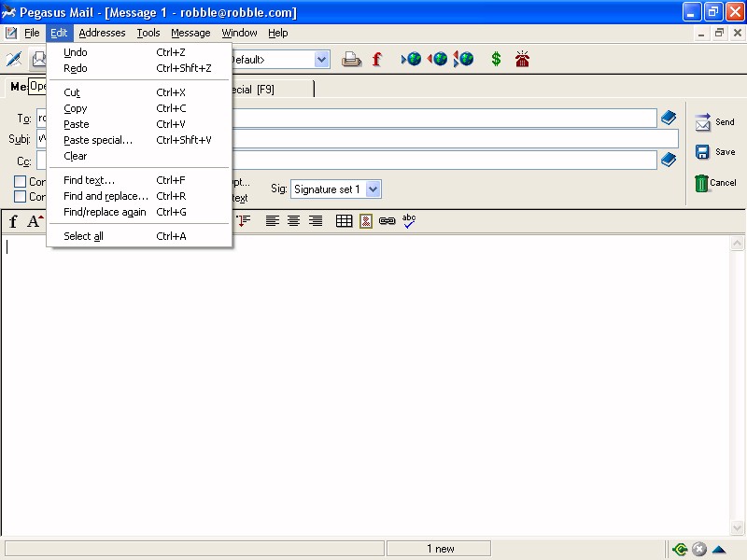Open the Signature set 1 dropdown
The height and width of the screenshot is (560, 747).
pos(373,189)
